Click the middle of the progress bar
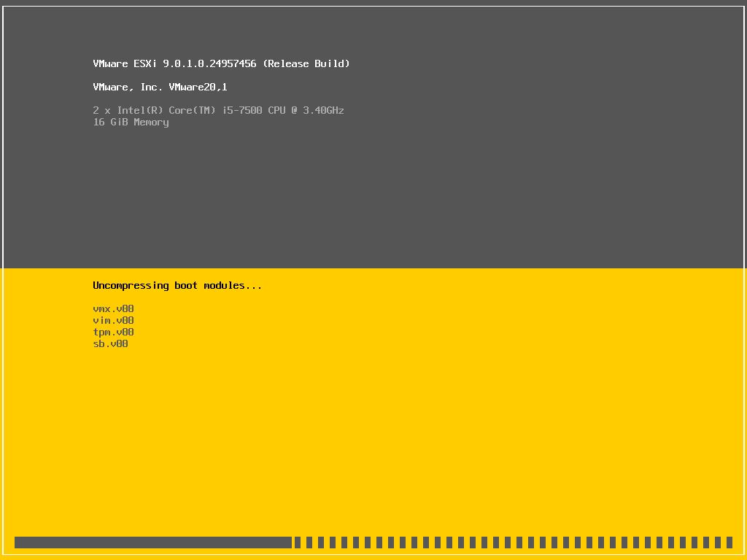This screenshot has height=560, width=747. 373,542
